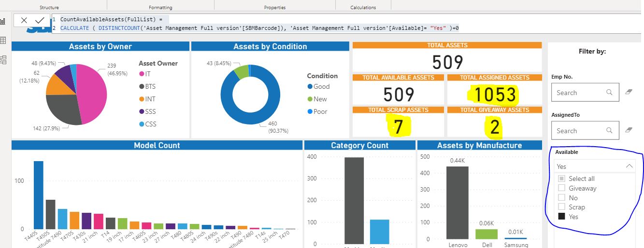Check the Giveaway option in the Available slicer
Viewport: 644px width, 248px height.
[x=561, y=188]
